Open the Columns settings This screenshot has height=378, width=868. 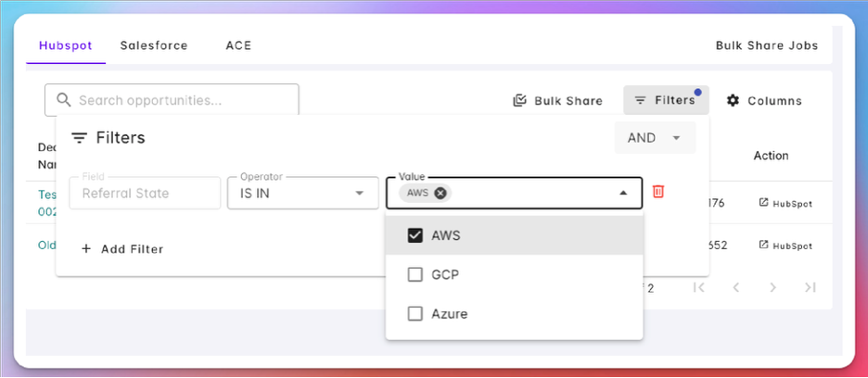click(764, 101)
